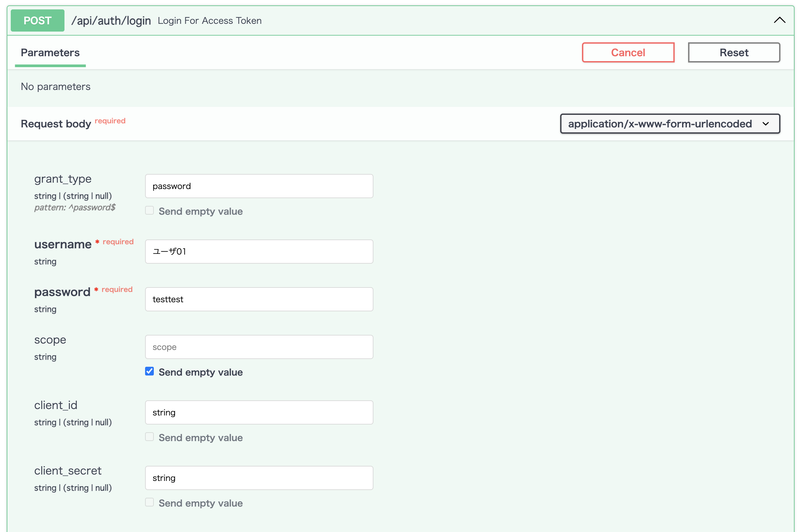Click the grant_type input field

click(x=259, y=186)
